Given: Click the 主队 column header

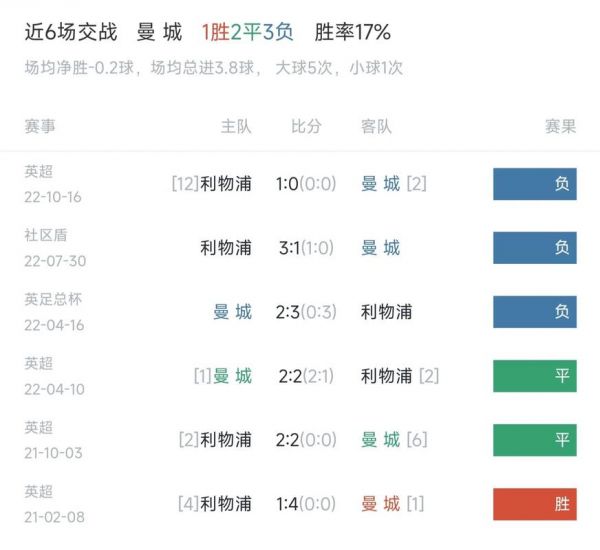Looking at the screenshot, I should pos(236,126).
